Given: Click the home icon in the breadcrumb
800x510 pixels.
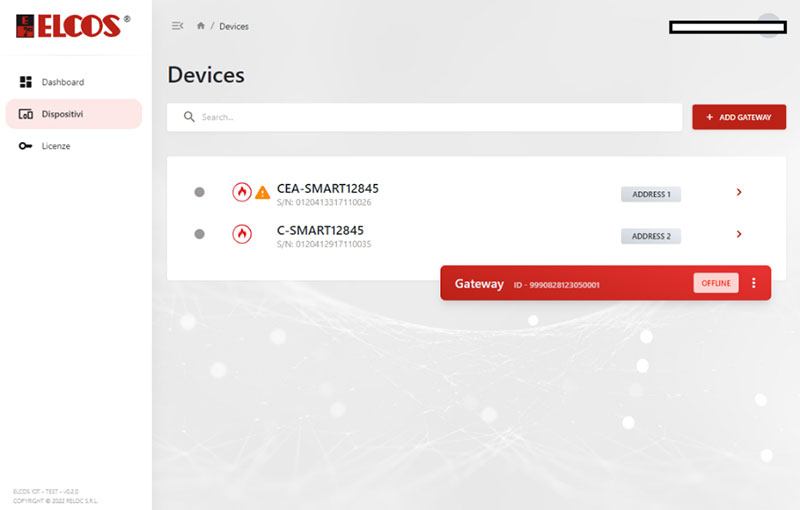Looking at the screenshot, I should click(x=201, y=26).
